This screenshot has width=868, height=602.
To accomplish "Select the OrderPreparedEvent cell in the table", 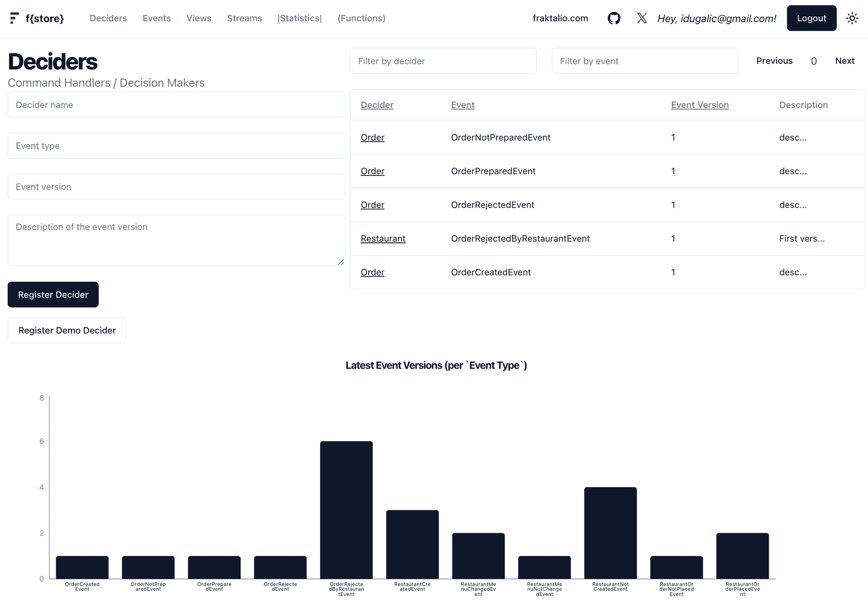I will [x=493, y=171].
